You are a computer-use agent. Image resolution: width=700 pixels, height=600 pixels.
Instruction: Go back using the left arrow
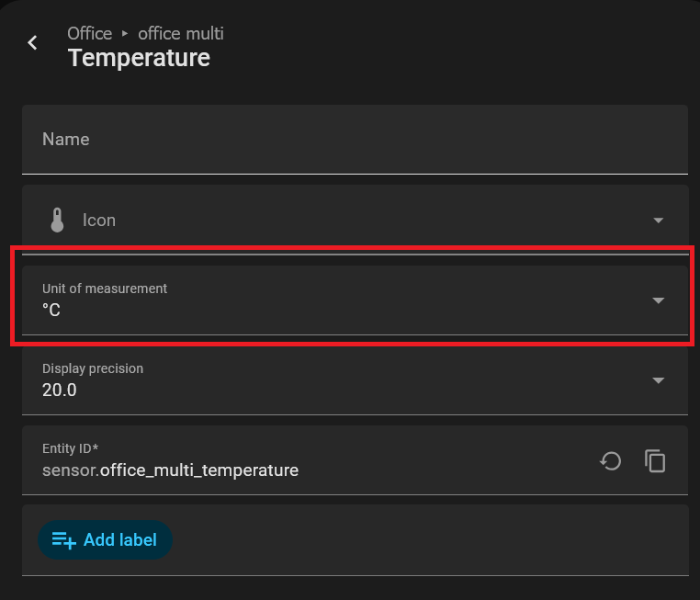(x=33, y=43)
